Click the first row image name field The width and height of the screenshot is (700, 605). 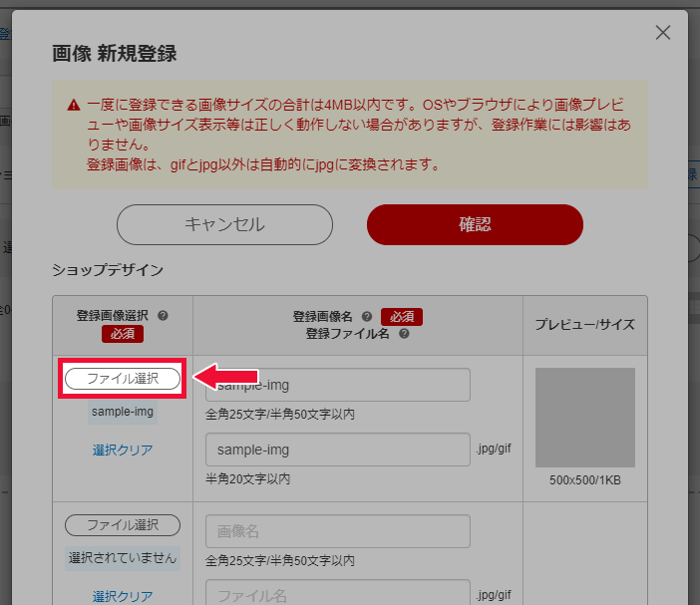pos(337,385)
